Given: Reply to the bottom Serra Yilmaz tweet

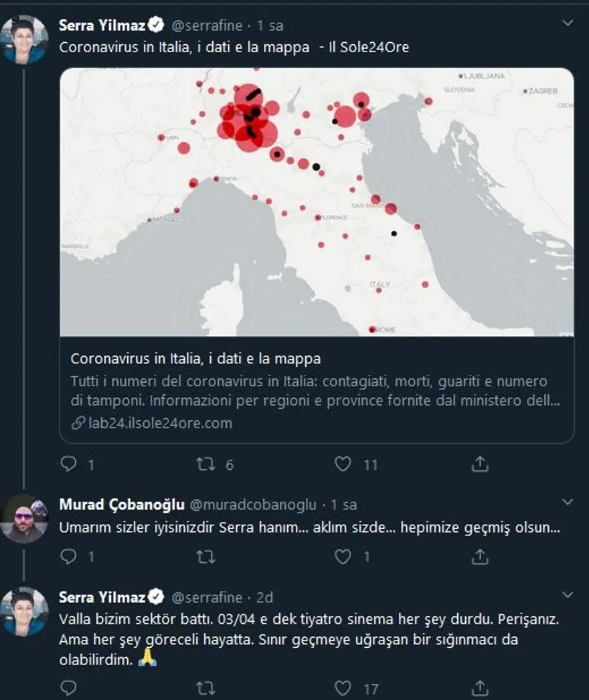Looking at the screenshot, I should (x=69, y=688).
